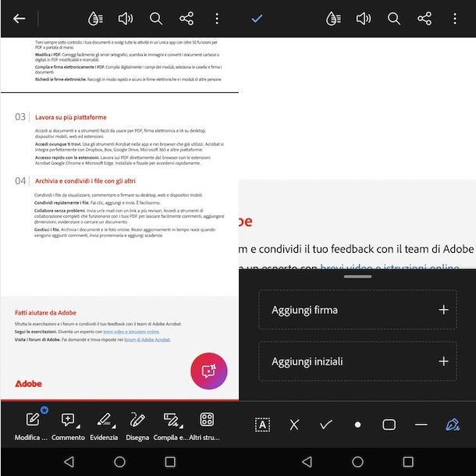
Task: Tap Aggiungi iniziali option
Action: point(357,361)
